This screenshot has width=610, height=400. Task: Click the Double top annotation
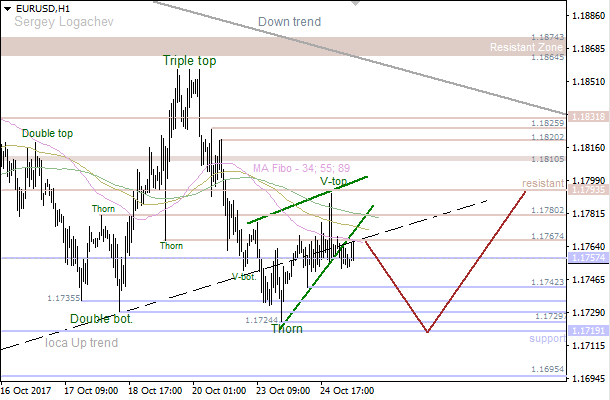[x=47, y=133]
